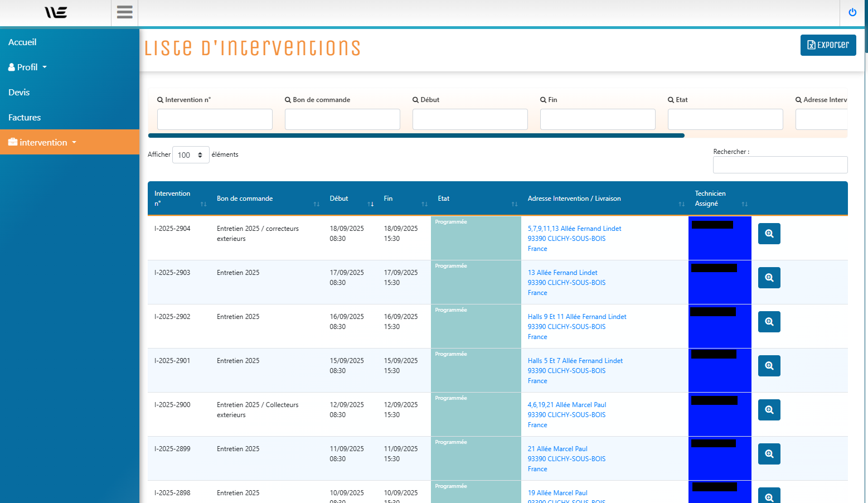View details of intervention I-2025-2903
This screenshot has height=503, width=868.
(769, 278)
